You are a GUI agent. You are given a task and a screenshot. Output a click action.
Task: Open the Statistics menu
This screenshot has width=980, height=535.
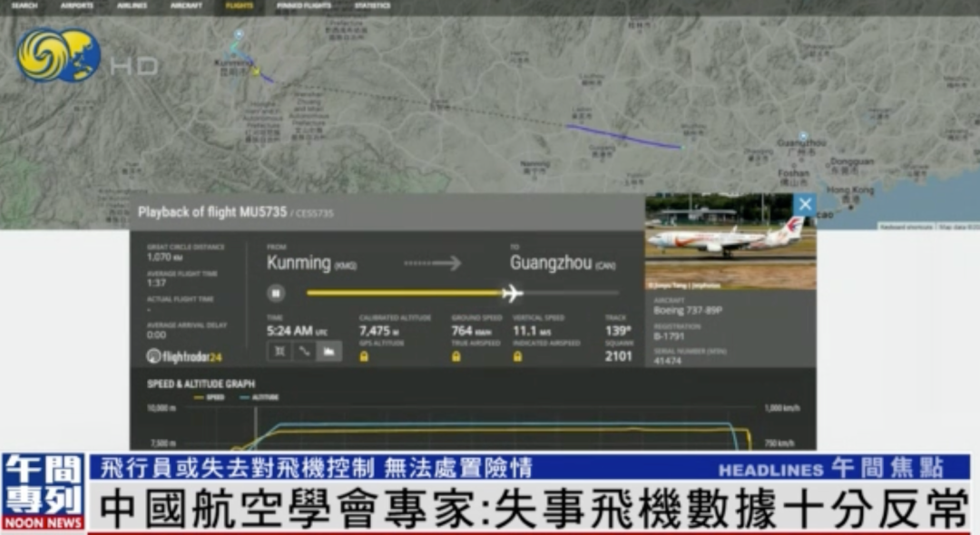pyautogui.click(x=373, y=5)
